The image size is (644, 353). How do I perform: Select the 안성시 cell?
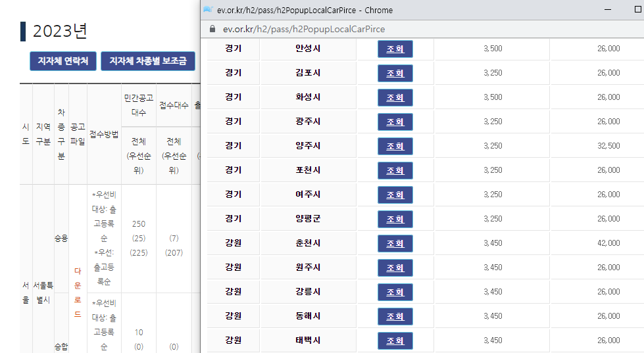click(x=308, y=49)
